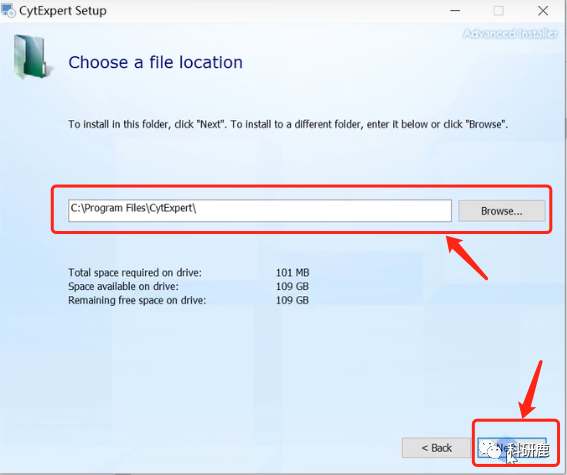Viewport: 567px width, 475px height.
Task: Click the CytExpert Setup title bar icon
Action: [9, 10]
